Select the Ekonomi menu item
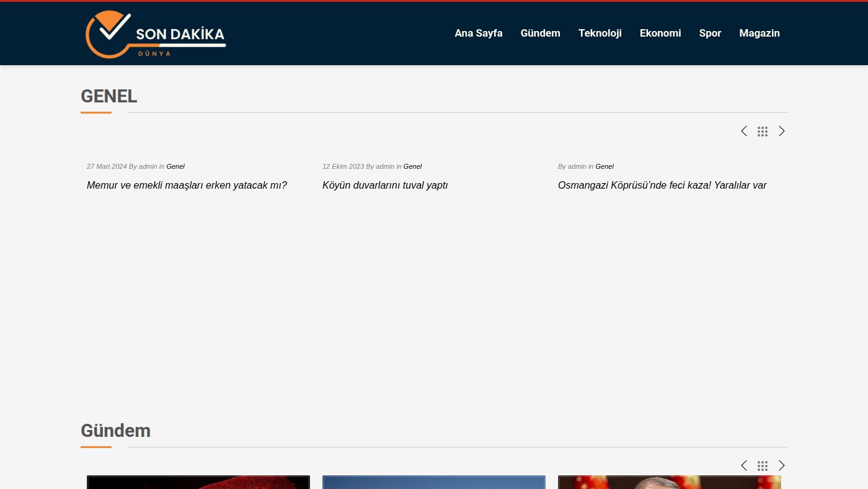 coord(660,34)
